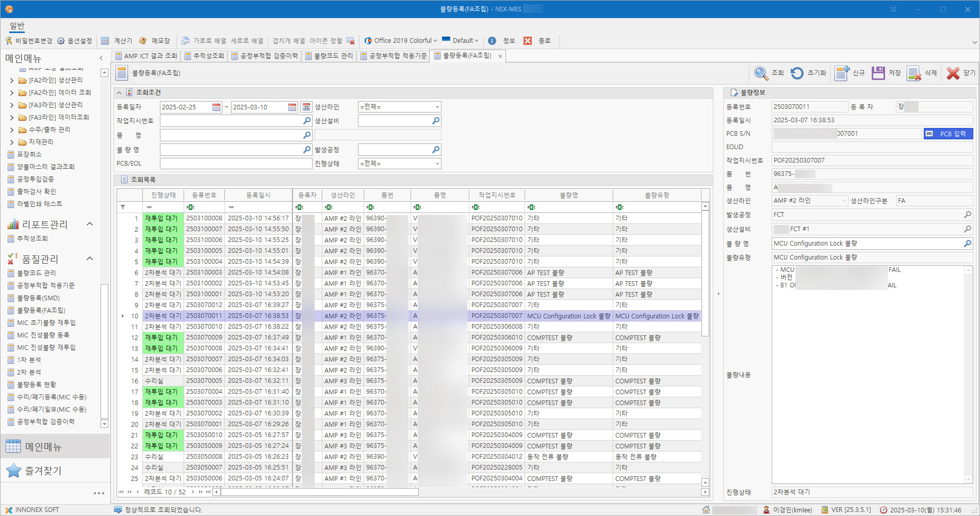Collapse the 조회조건 panel
The width and height of the screenshot is (980, 516).
pyautogui.click(x=119, y=93)
